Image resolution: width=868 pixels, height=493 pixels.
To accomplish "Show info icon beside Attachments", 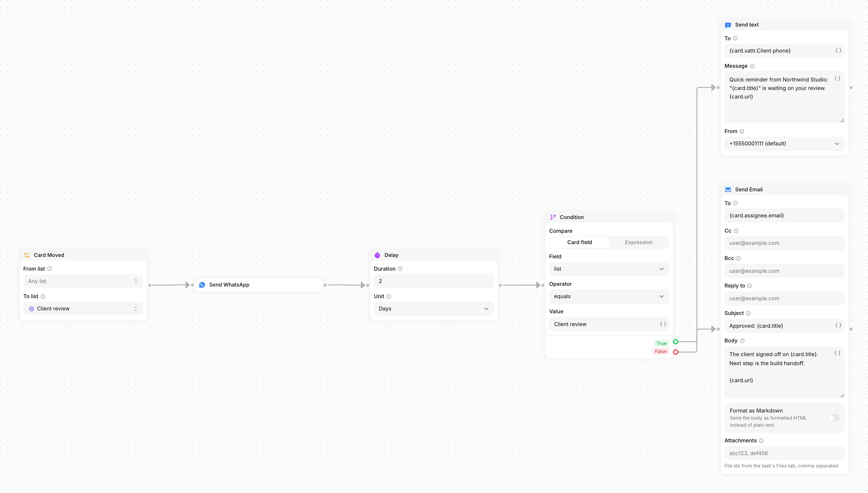I will coord(761,440).
